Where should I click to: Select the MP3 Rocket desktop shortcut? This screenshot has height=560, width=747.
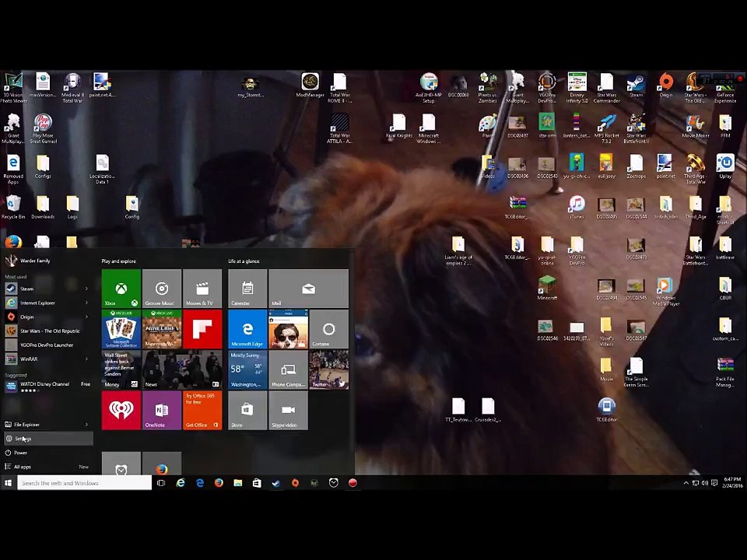click(606, 129)
